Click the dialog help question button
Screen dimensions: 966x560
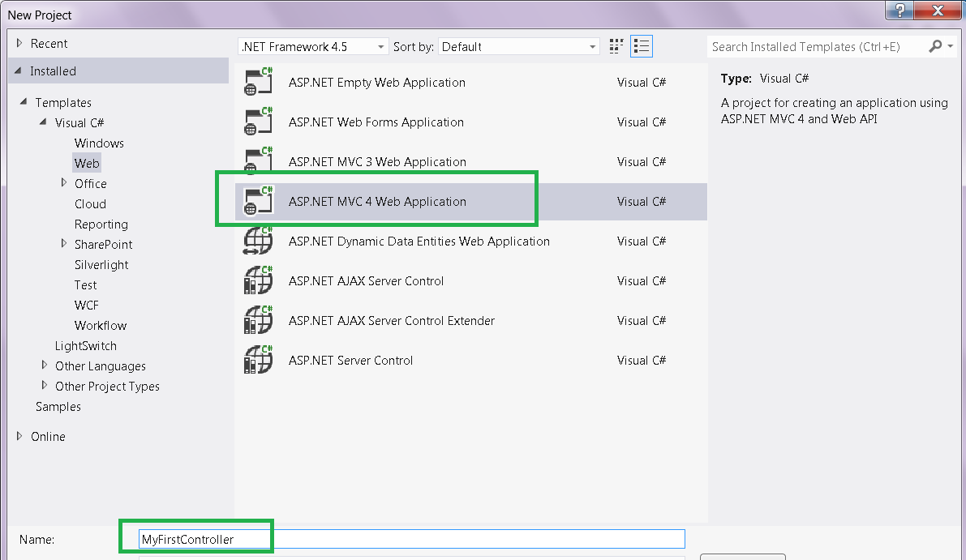coord(899,10)
